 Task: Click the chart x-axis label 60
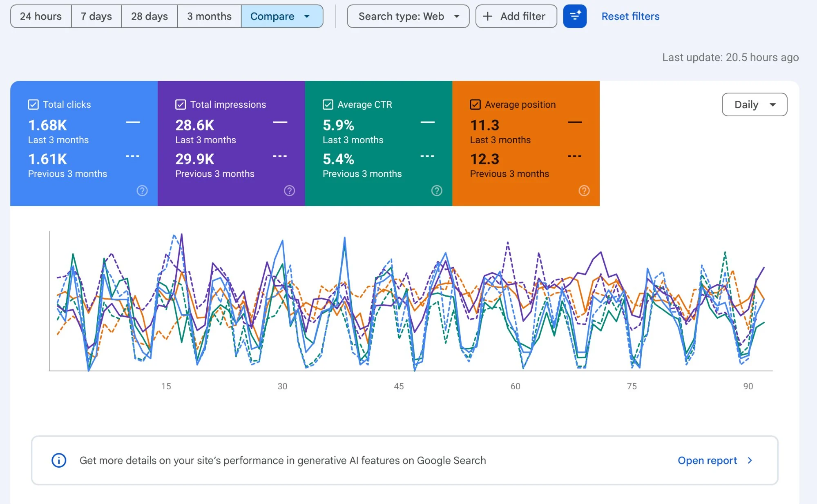[515, 386]
